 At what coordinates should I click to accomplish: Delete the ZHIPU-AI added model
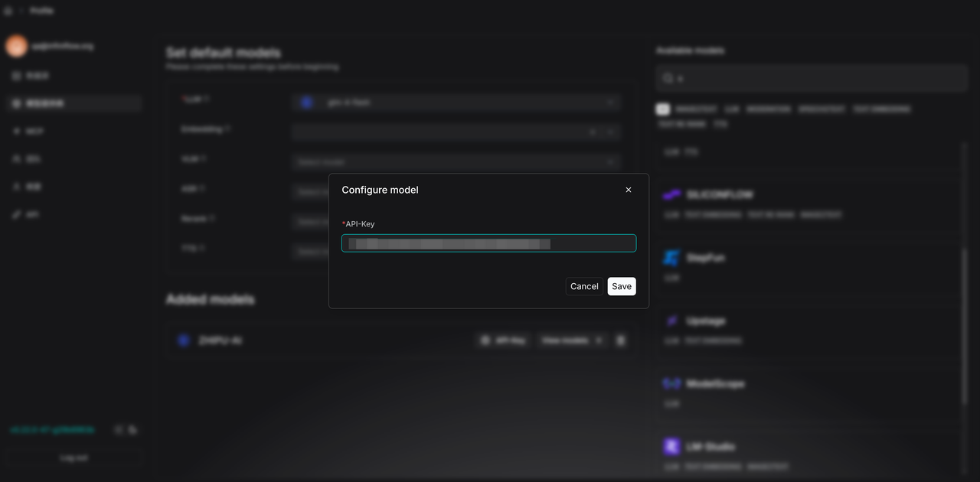[621, 340]
